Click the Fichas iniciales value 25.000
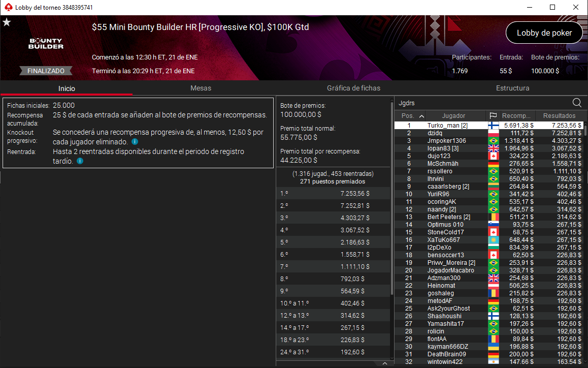588x368 pixels. pyautogui.click(x=64, y=106)
